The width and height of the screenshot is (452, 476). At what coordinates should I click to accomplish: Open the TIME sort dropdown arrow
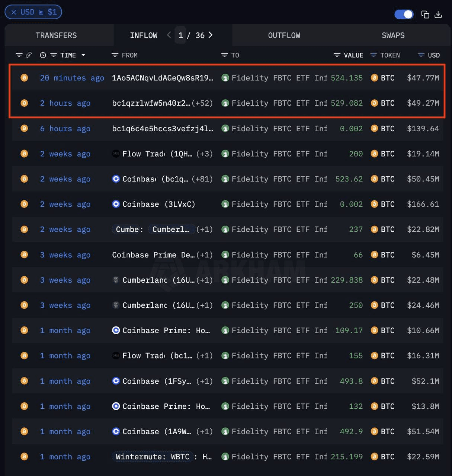(83, 55)
